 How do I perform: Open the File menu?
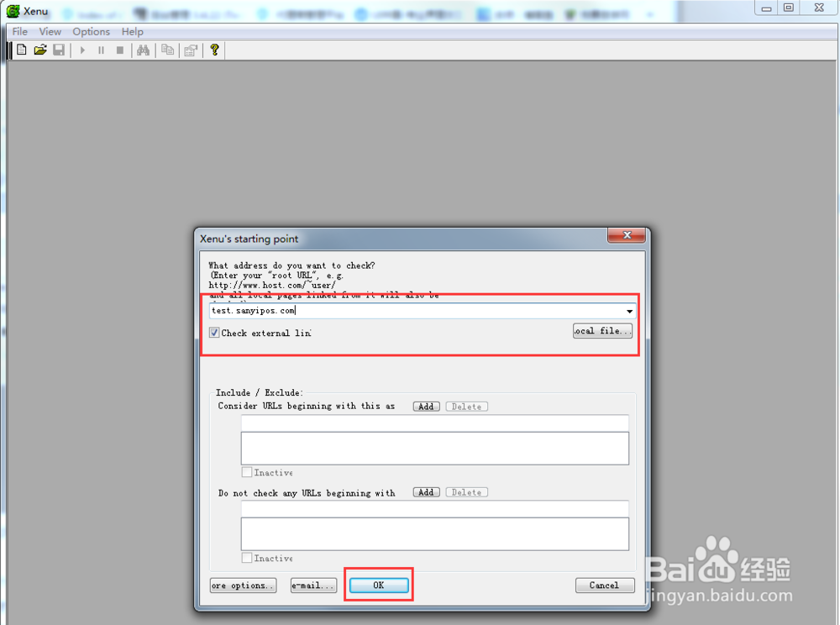pyautogui.click(x=20, y=32)
